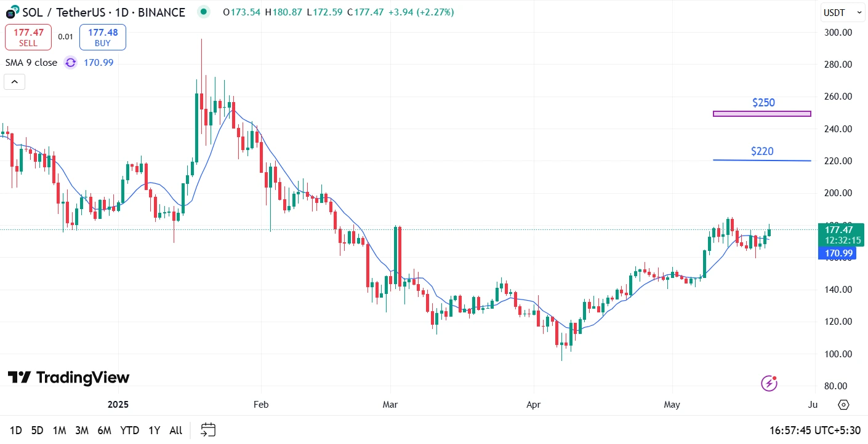868x444 pixels.
Task: Click the SOL coin logo icon
Action: (12, 11)
